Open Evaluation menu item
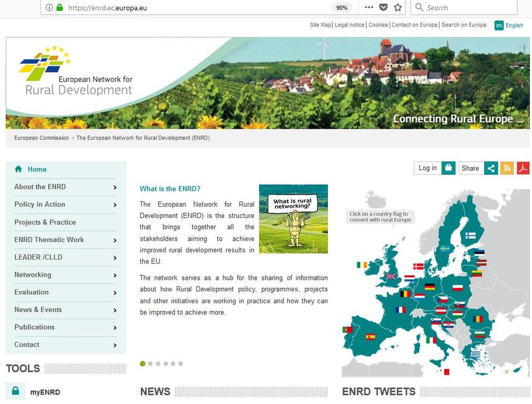532x404 pixels. tap(31, 292)
